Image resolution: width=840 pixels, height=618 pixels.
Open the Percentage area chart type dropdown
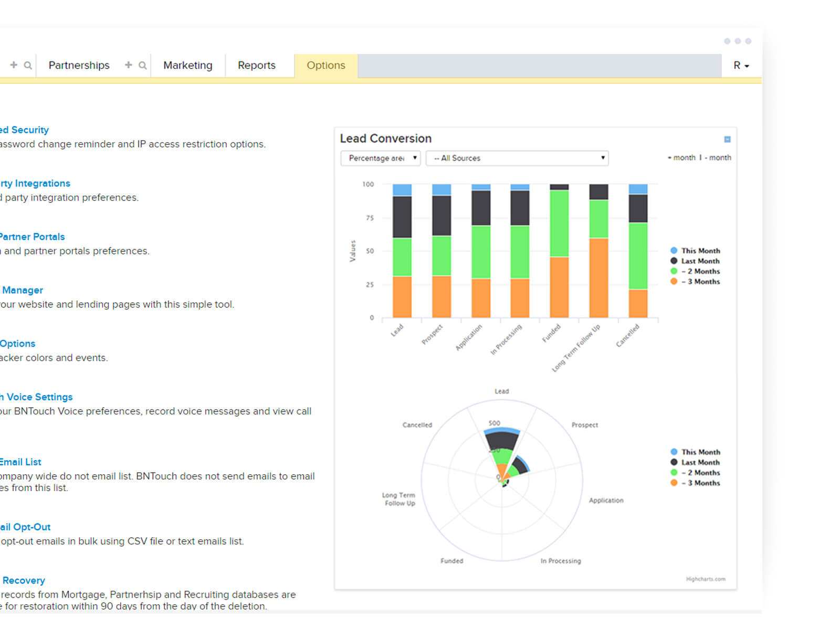[381, 158]
